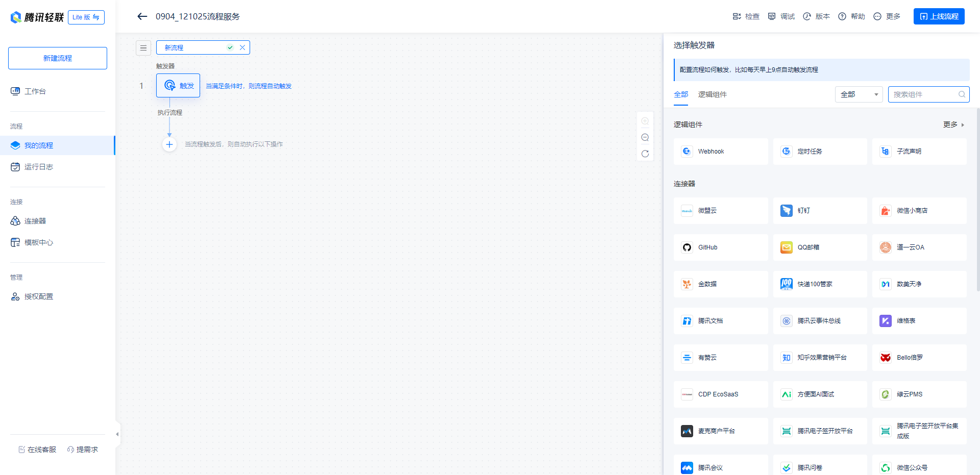Focus the 搜索组件 search field

(x=929, y=94)
